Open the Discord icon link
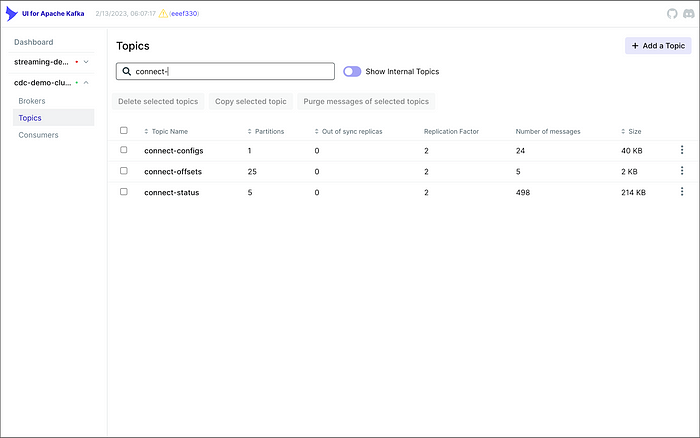This screenshot has width=700, height=438. click(689, 14)
